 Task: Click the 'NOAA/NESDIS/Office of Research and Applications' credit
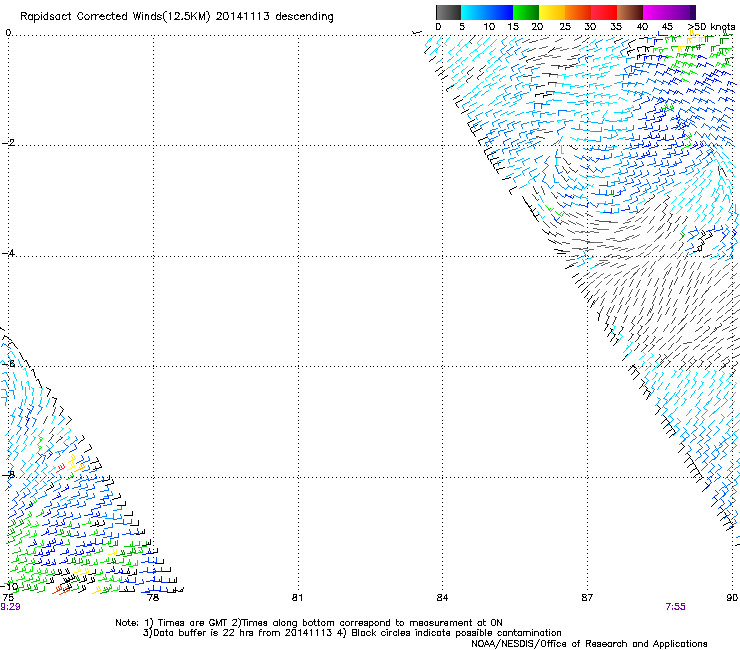point(589,644)
